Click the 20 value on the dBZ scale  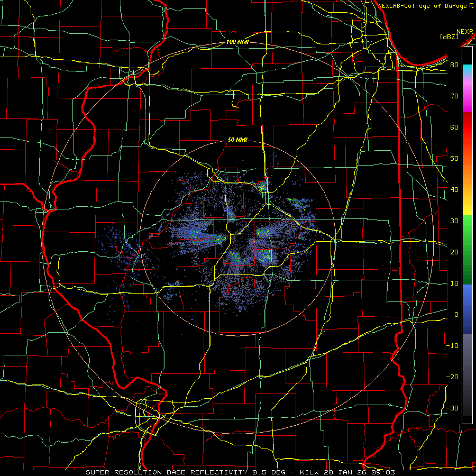[454, 252]
